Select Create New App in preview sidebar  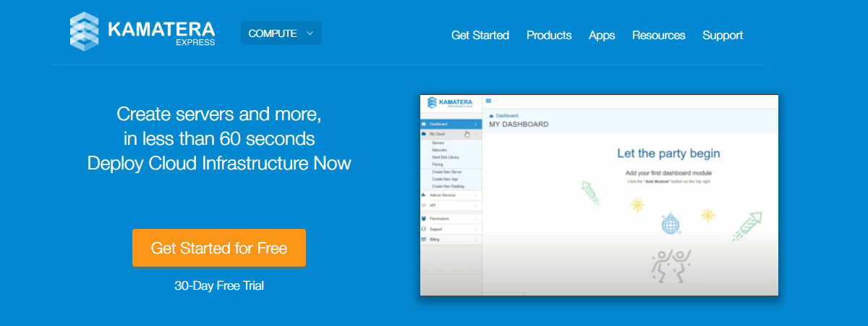point(445,178)
